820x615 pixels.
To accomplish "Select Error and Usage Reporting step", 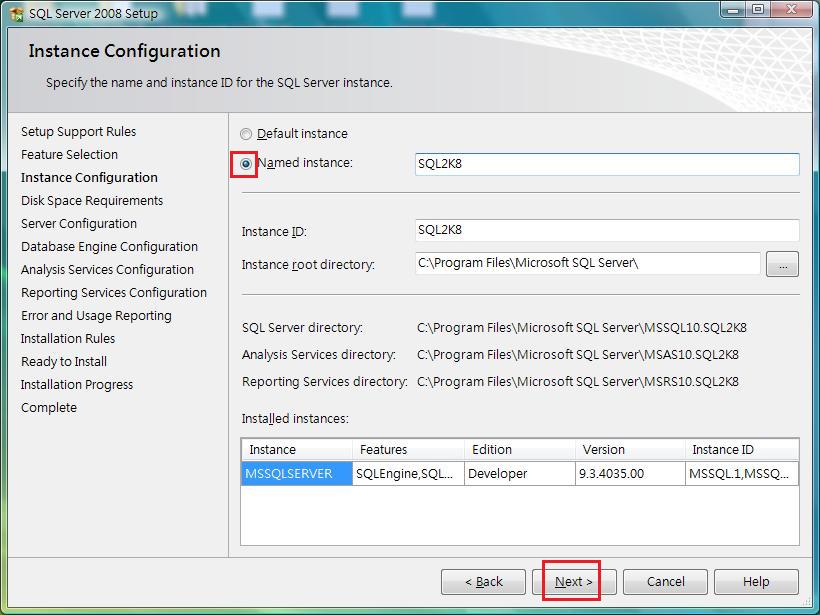I will 96,316.
